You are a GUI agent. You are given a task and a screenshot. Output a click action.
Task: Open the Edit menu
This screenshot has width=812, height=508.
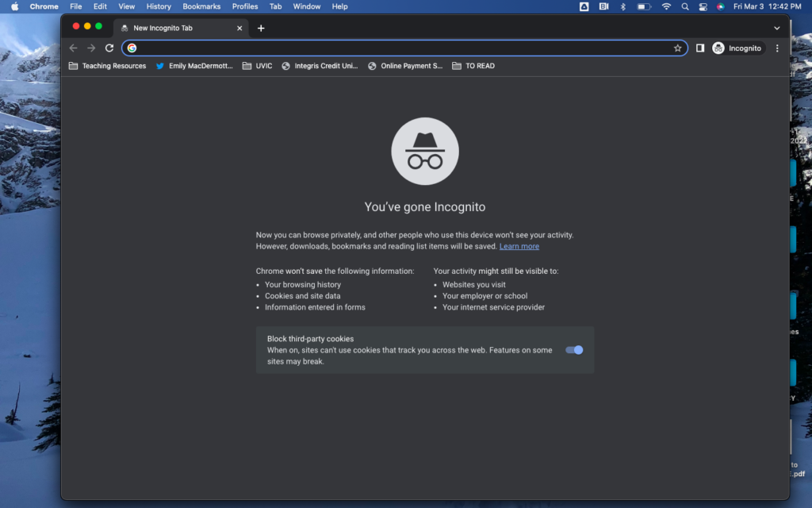coord(100,6)
